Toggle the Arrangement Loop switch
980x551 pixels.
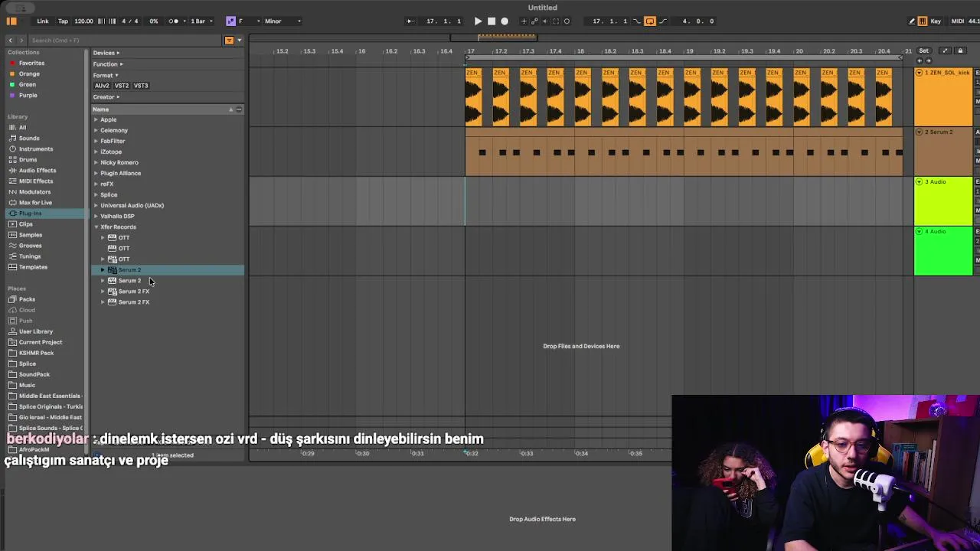650,21
